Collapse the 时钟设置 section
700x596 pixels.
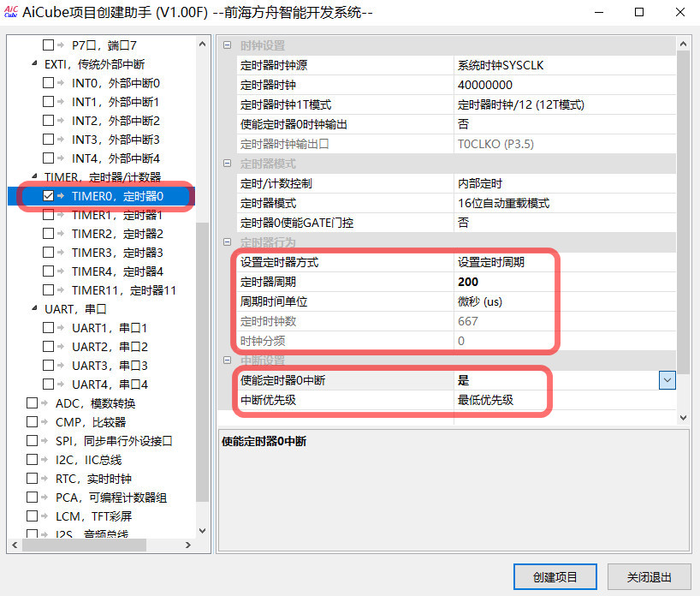click(225, 45)
